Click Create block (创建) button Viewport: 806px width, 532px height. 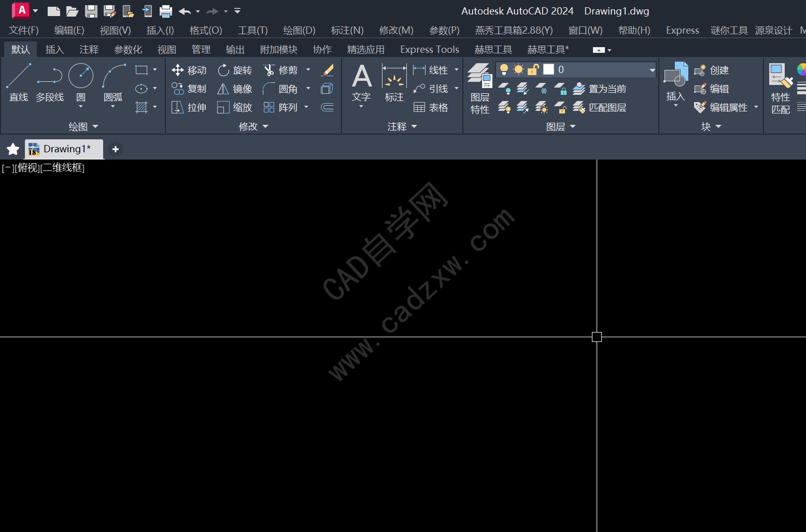(712, 70)
